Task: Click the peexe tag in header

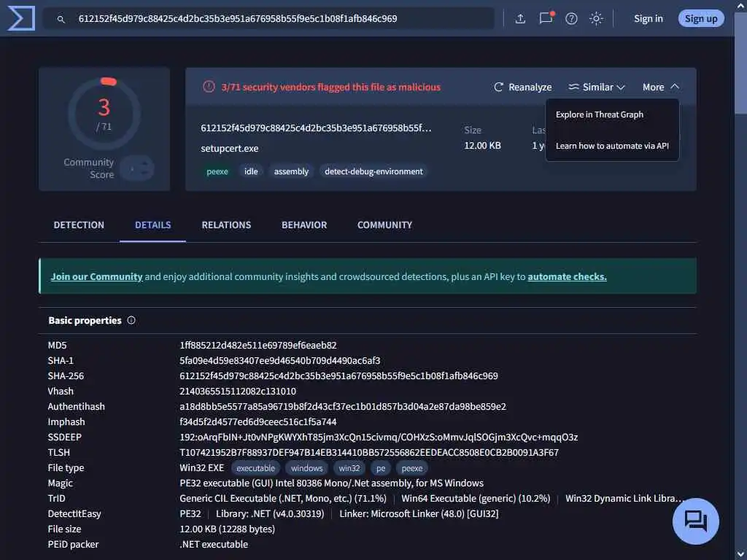Action: click(x=217, y=171)
